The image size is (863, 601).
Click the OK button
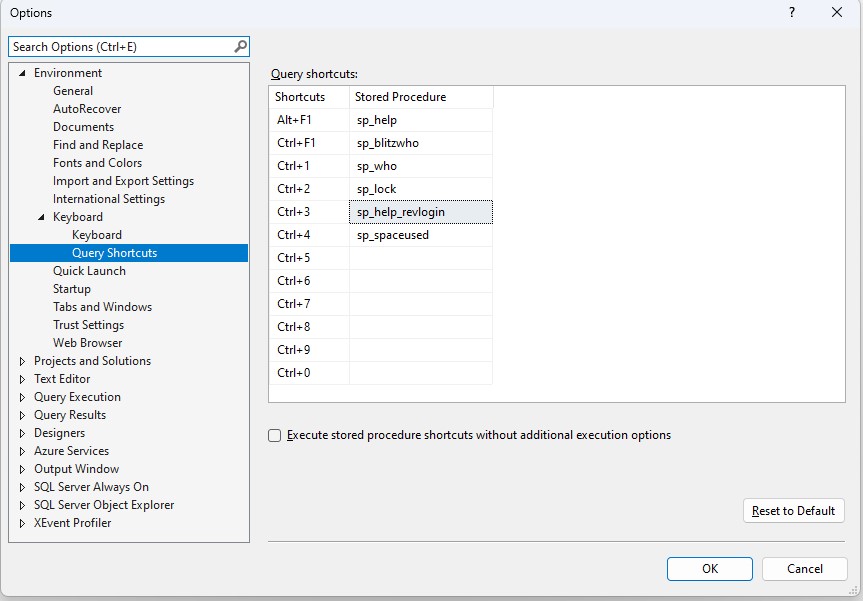click(709, 568)
